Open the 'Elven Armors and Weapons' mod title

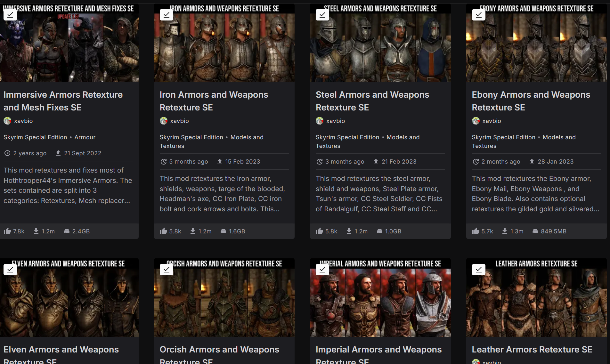tap(61, 355)
